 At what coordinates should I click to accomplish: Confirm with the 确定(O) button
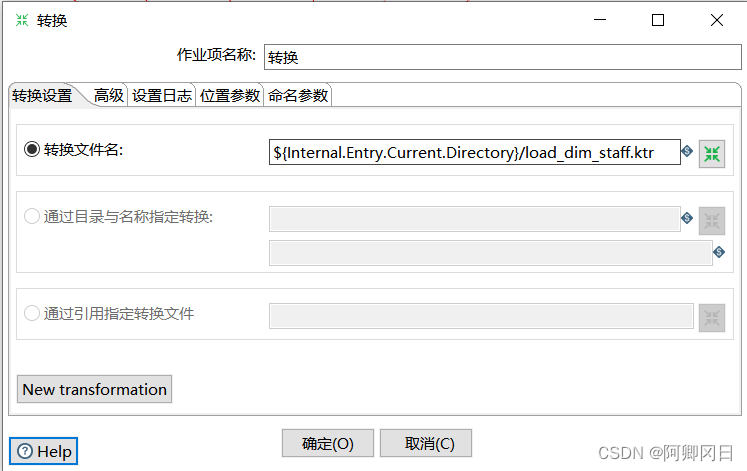[328, 443]
